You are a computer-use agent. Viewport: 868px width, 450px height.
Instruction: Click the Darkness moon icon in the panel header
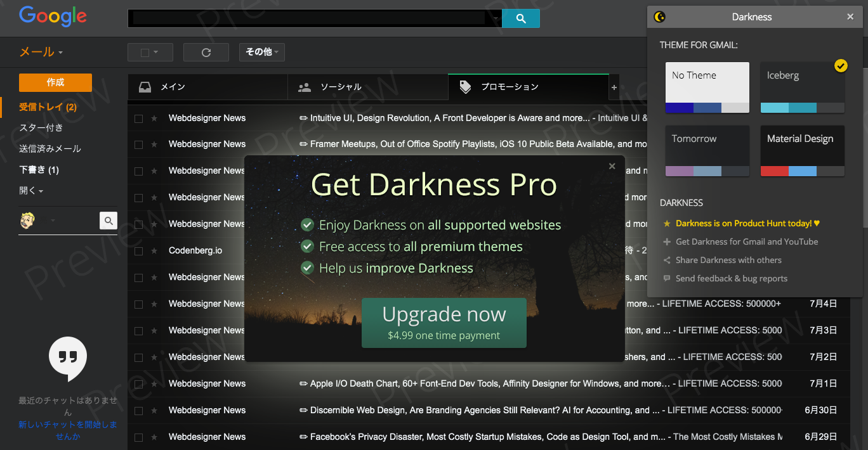(659, 16)
